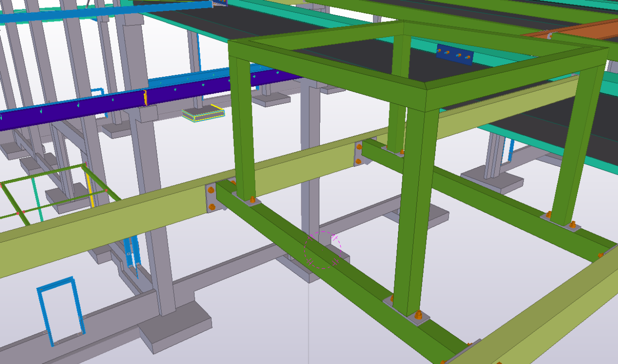
Task: Click the magenta dashed circle snap marker
Action: [x=323, y=250]
